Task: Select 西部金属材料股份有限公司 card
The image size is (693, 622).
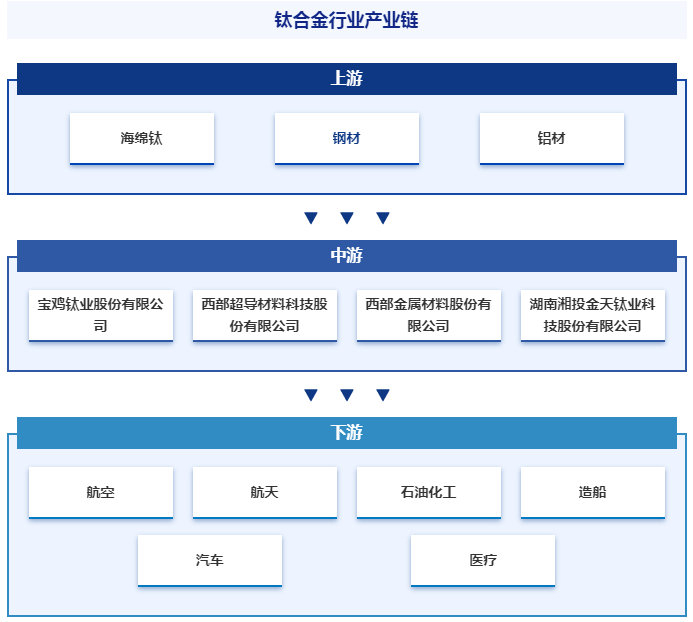Action: (x=429, y=315)
